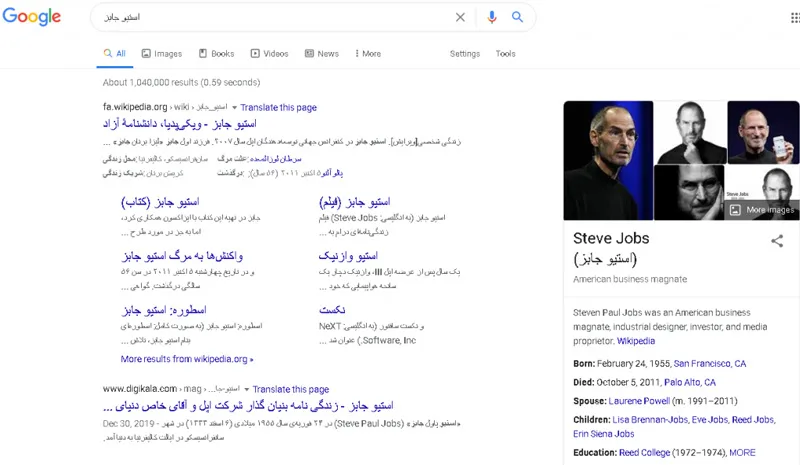The height and width of the screenshot is (465, 800).
Task: Click the Google logo
Action: click(32, 16)
